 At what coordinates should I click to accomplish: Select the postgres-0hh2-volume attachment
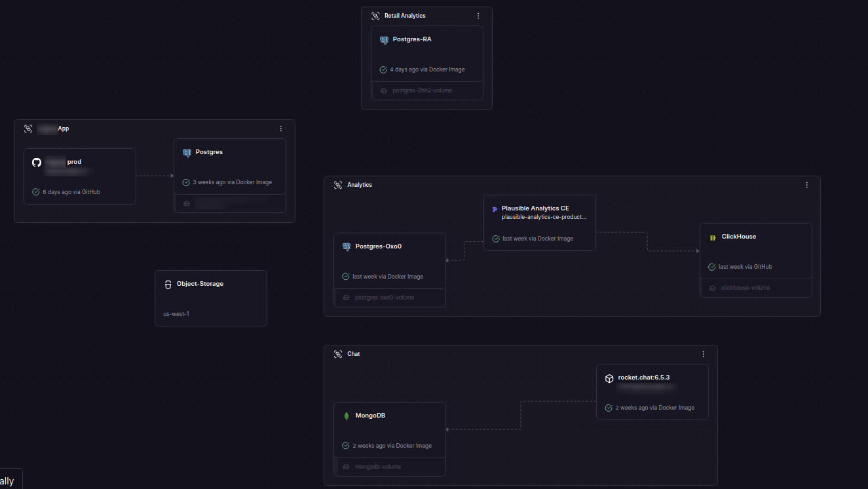pos(422,90)
